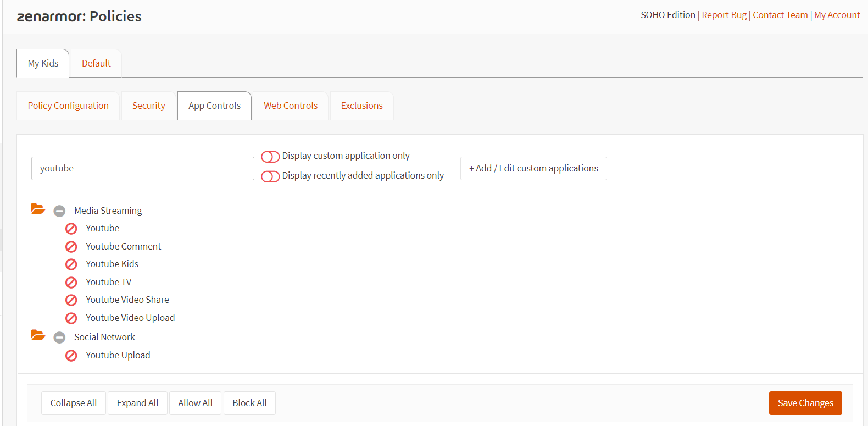Click Add / Edit custom applications button

(533, 168)
